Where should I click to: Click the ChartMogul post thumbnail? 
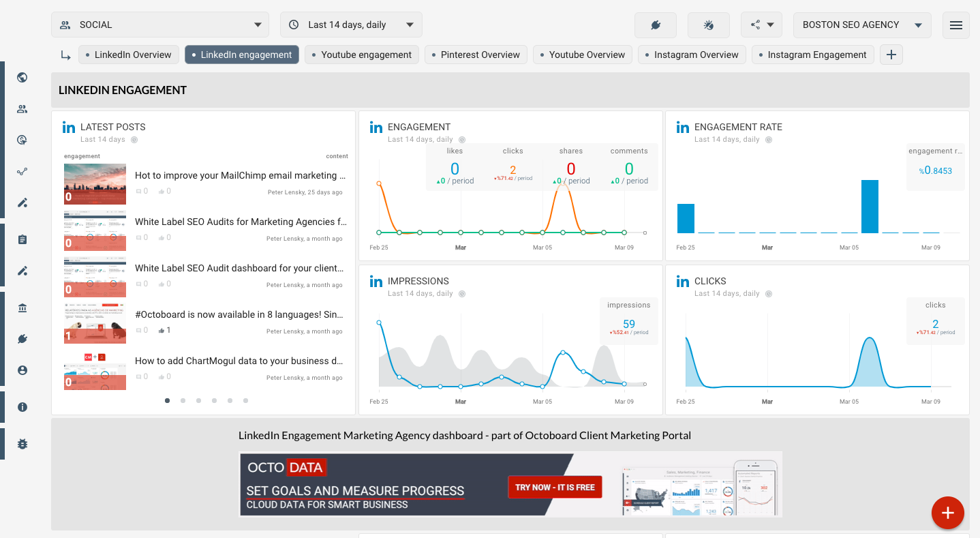pos(95,370)
